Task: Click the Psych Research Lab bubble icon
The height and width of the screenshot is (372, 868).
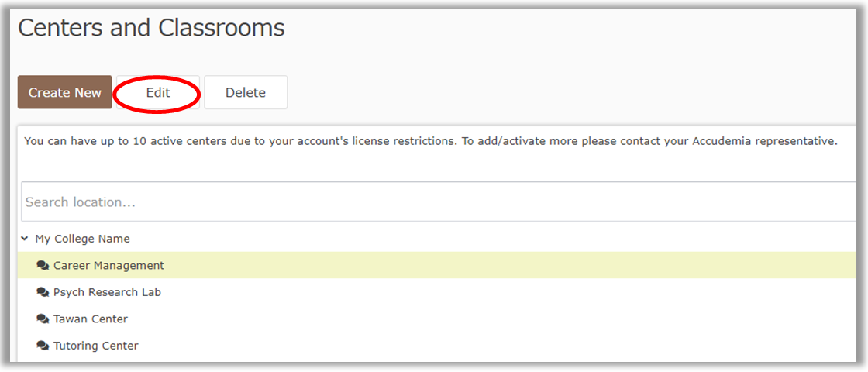Action: click(x=43, y=292)
